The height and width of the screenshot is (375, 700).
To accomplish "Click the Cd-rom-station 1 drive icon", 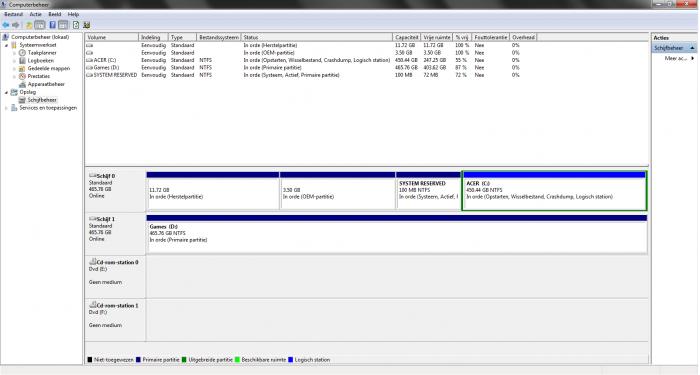I will point(93,305).
